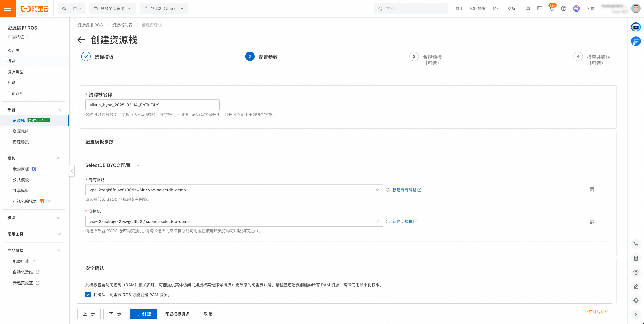644x324 pixels.
Task: Open the 新建专有网络 link
Action: (407, 190)
